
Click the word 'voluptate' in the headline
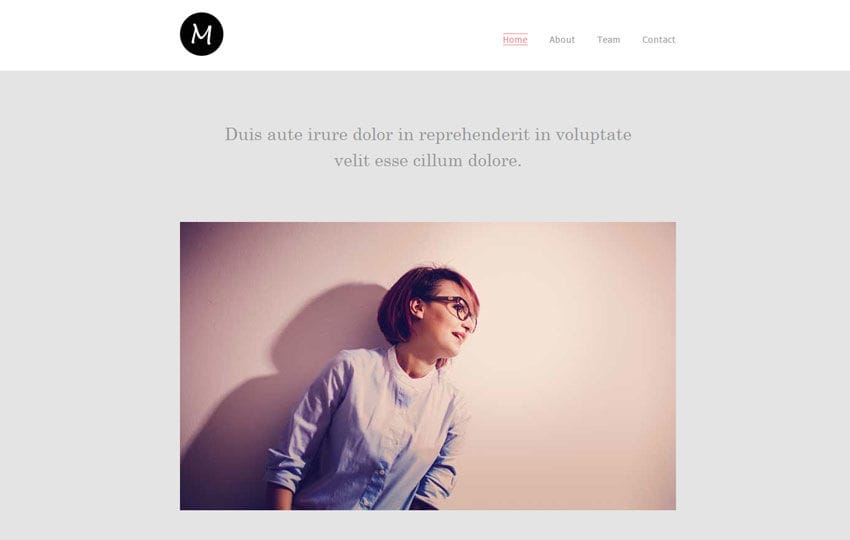594,134
